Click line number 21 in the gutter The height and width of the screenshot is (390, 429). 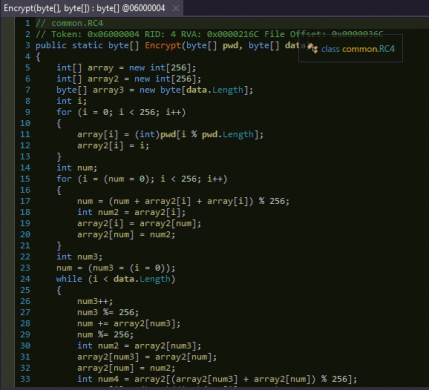point(25,245)
